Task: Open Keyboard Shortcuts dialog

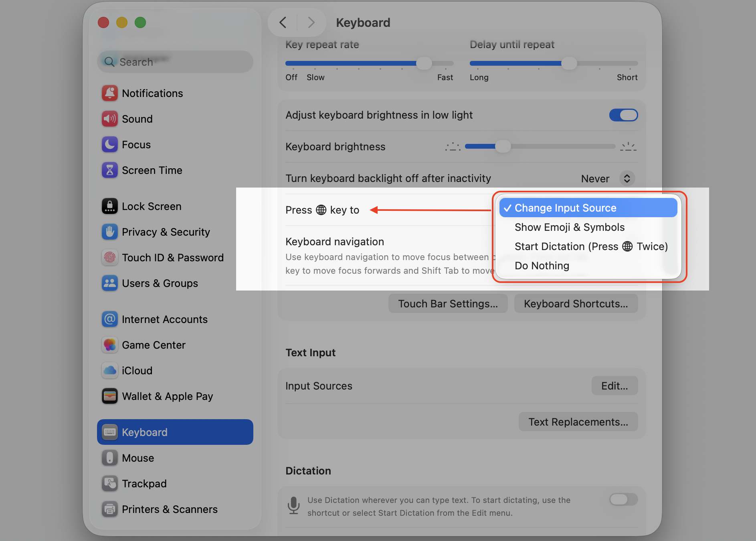Action: point(576,303)
